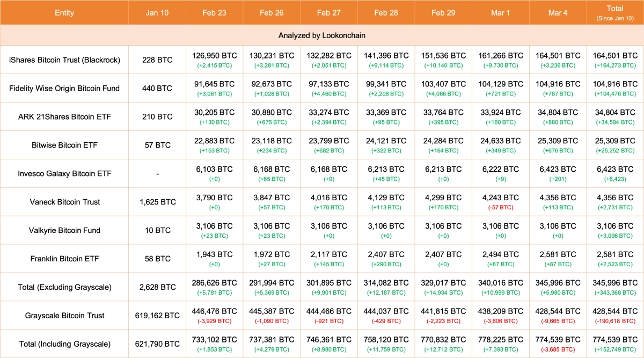Click the Feb 23 column header
Screen dimensions: 644x358
[x=214, y=12]
